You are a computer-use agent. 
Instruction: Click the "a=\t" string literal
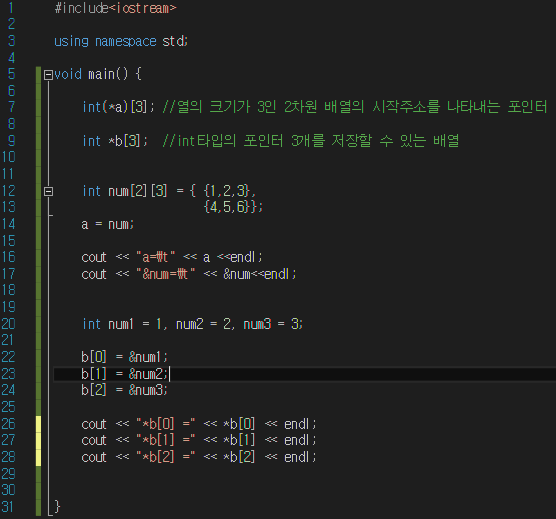coord(156,257)
